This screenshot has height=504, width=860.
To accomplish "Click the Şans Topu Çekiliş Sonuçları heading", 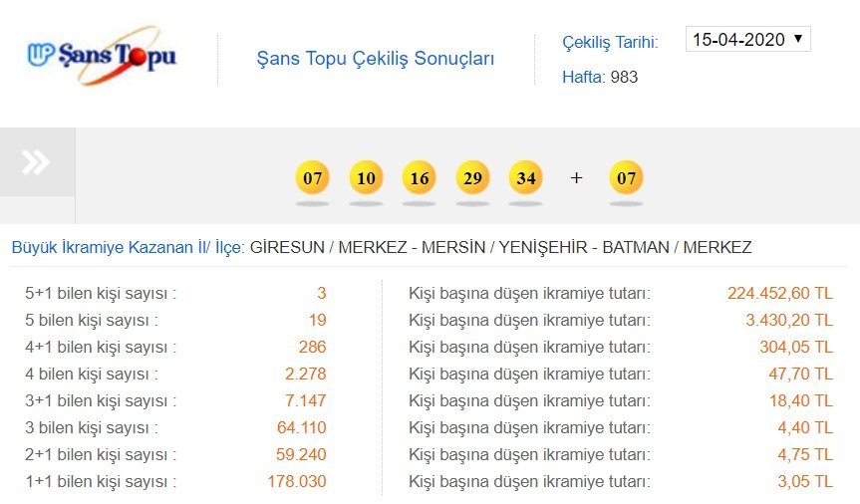I will coord(375,58).
